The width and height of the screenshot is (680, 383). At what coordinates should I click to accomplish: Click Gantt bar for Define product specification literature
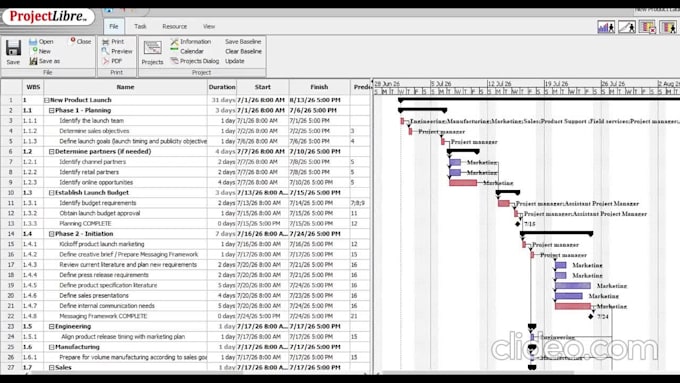tap(573, 286)
